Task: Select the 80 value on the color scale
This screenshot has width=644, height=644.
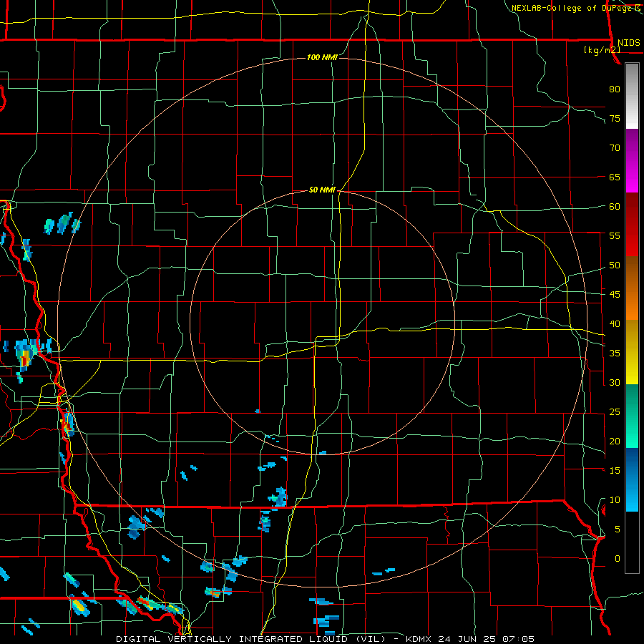Action: click(615, 89)
